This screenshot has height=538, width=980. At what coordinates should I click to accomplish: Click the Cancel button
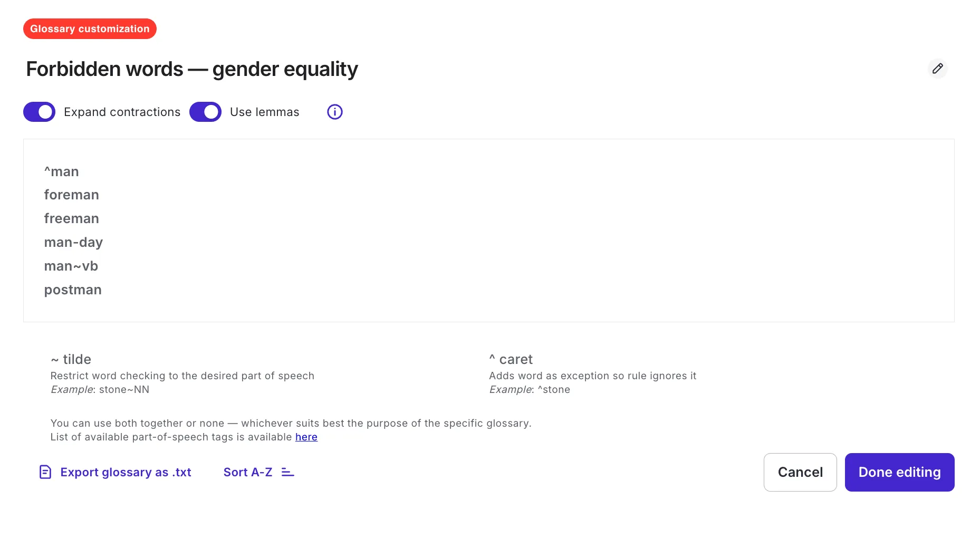click(800, 472)
